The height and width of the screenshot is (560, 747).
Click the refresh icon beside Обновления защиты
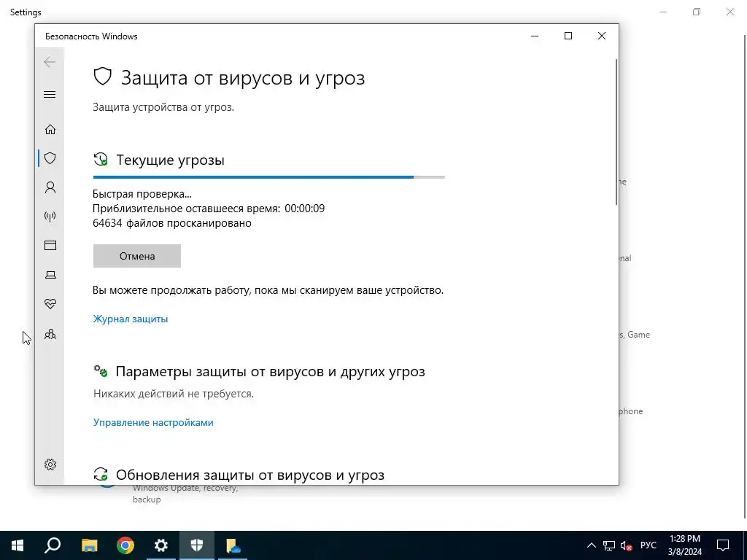click(101, 474)
